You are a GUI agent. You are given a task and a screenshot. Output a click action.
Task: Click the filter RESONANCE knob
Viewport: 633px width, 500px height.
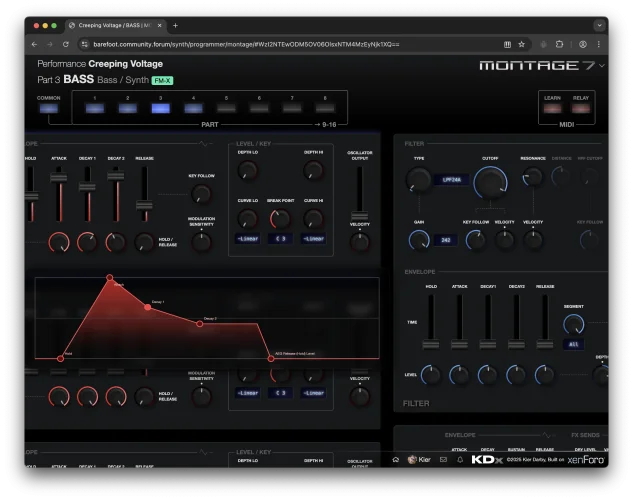(532, 177)
